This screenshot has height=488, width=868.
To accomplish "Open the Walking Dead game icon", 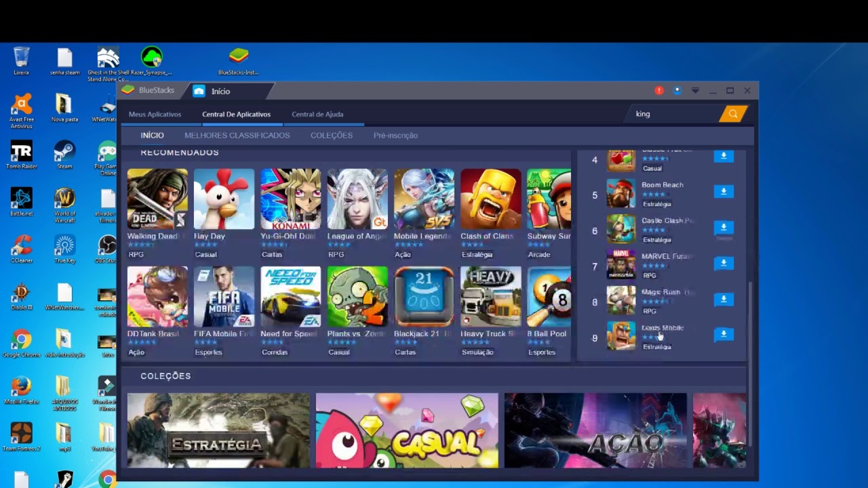I will [157, 199].
